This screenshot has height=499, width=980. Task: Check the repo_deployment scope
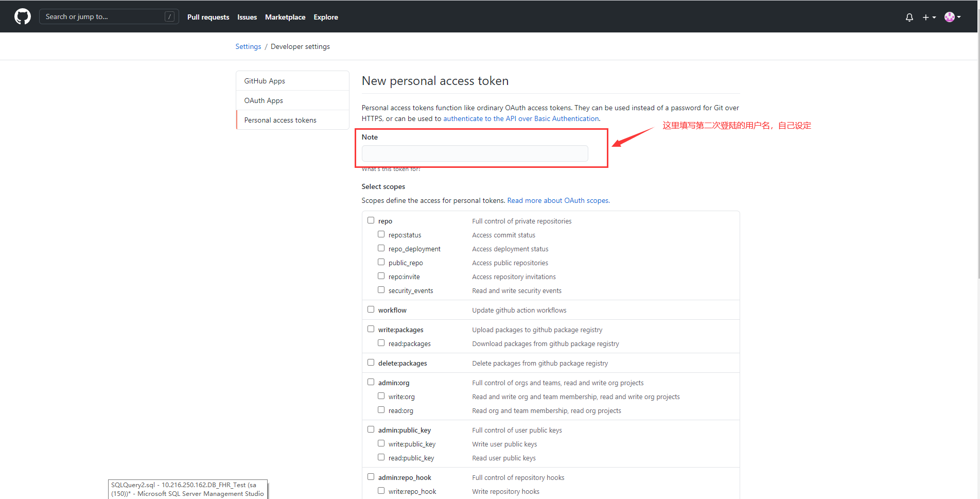click(381, 248)
